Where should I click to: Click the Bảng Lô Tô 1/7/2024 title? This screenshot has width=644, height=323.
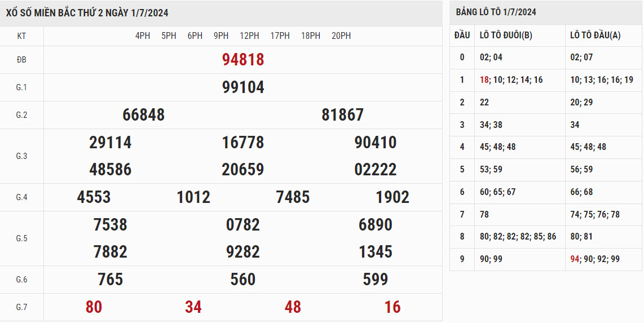click(496, 12)
